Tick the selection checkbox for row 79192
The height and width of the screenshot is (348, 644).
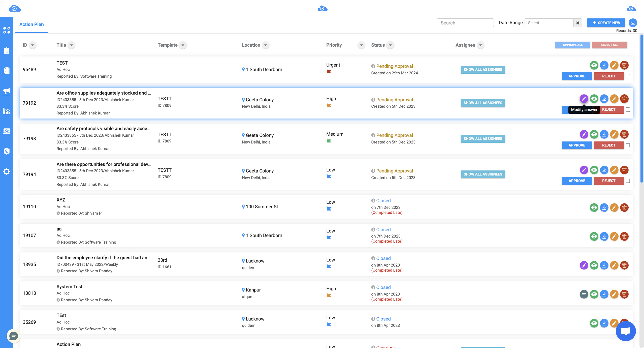628,110
